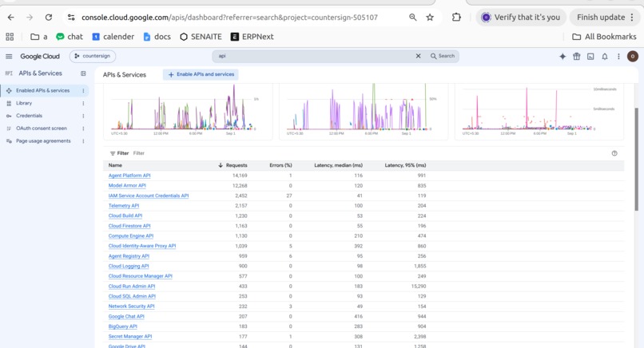Screen dimensions: 644x348
Task: Open the browser extensions puzzle icon
Action: (x=456, y=18)
